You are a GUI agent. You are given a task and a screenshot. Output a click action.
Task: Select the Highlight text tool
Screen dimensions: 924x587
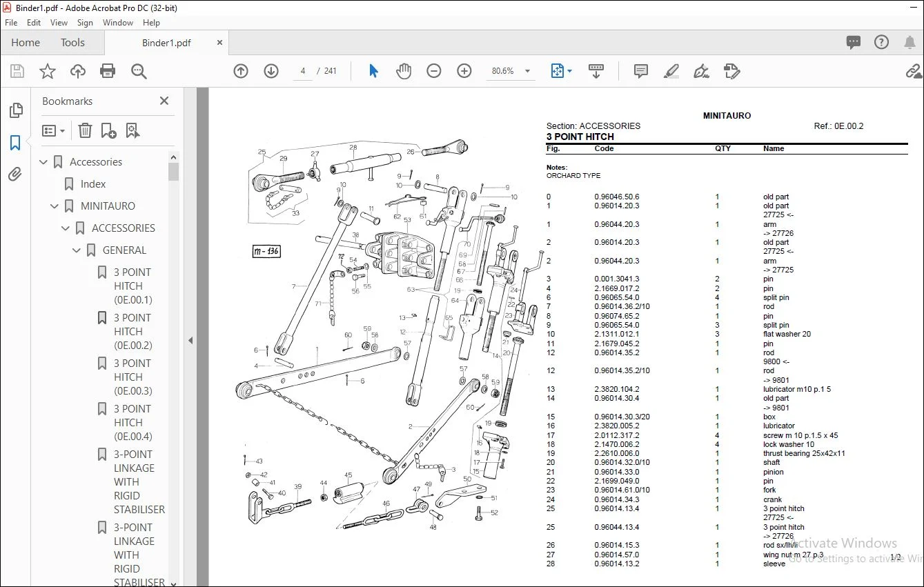671,71
